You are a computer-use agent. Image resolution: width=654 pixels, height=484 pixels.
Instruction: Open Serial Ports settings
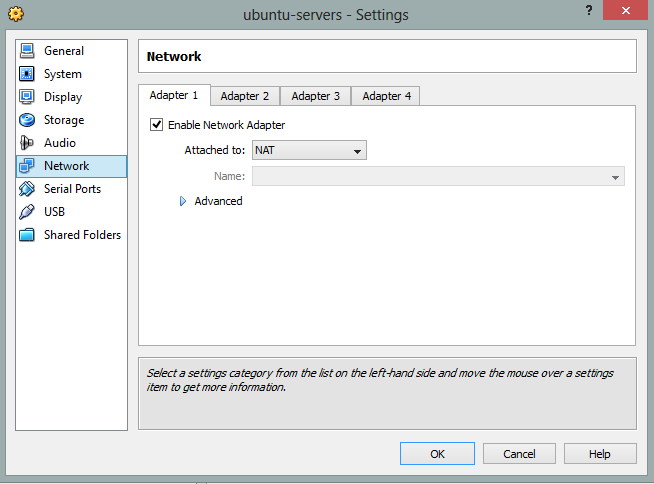(x=71, y=189)
